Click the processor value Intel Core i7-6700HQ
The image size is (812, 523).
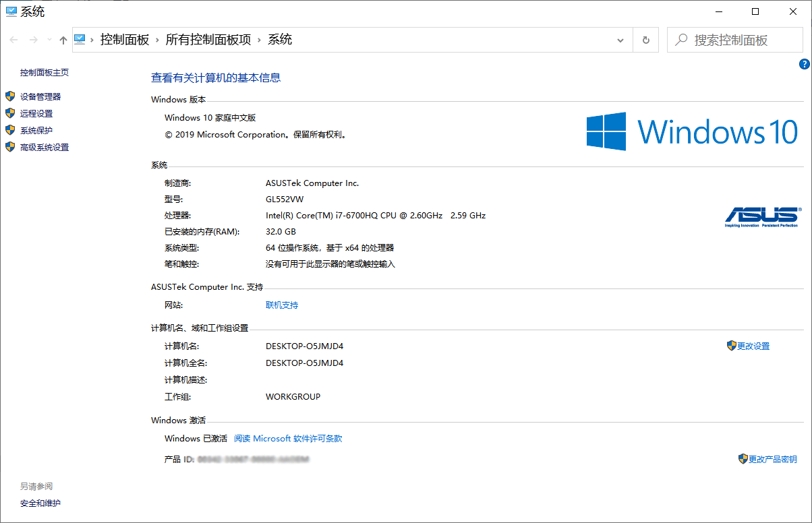click(x=376, y=216)
